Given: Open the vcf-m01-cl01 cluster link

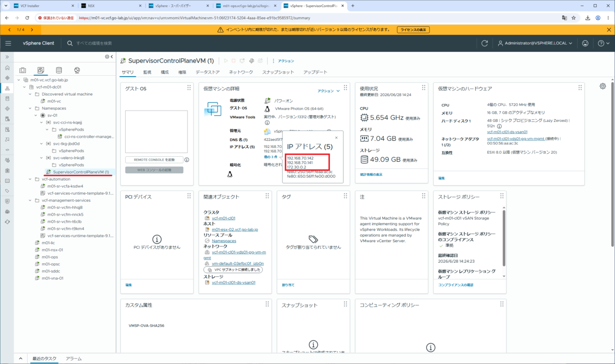Looking at the screenshot, I should click(223, 218).
